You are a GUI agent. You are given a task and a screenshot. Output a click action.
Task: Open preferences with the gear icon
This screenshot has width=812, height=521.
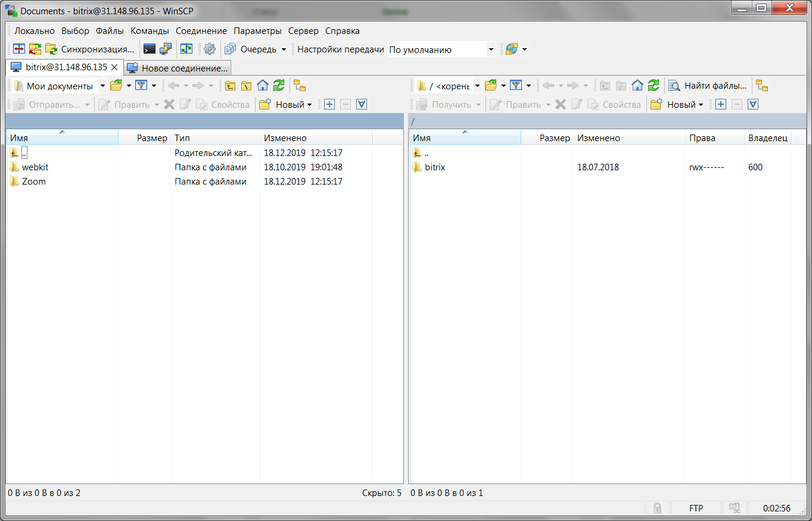[209, 49]
